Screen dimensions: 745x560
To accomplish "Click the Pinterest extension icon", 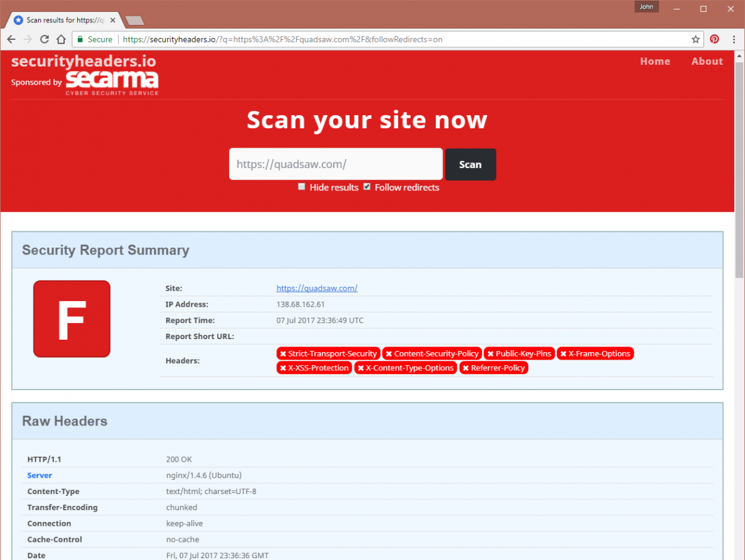I will click(715, 39).
